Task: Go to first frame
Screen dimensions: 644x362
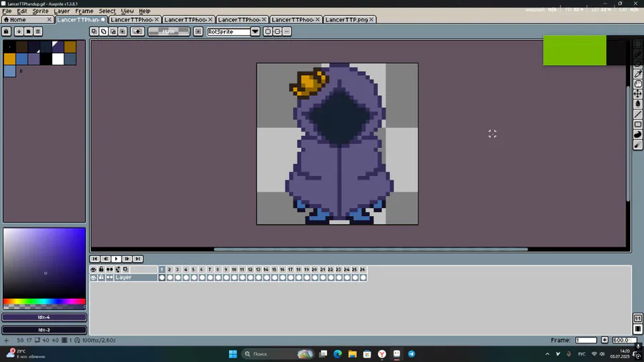Action: pyautogui.click(x=94, y=259)
